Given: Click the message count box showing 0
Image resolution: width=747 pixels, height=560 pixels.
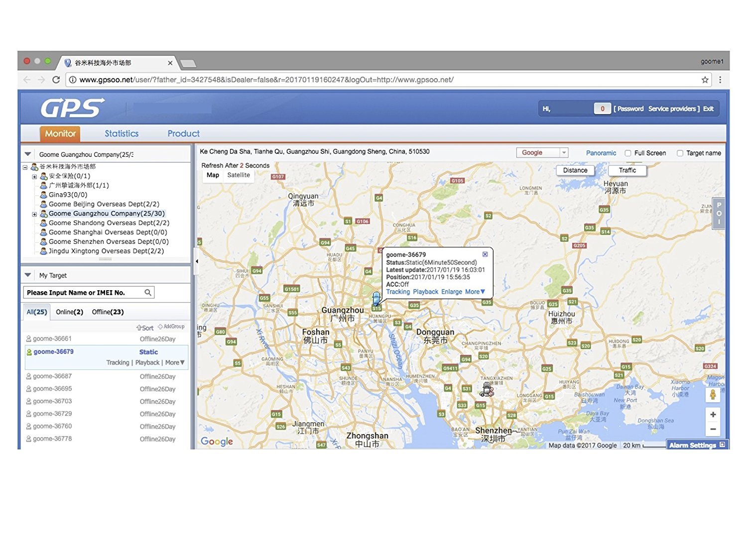Looking at the screenshot, I should 602,109.
